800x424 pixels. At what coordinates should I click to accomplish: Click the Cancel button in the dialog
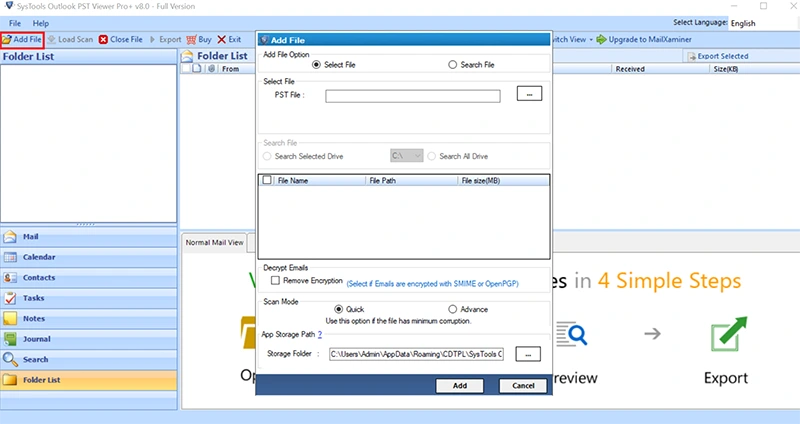tap(523, 386)
